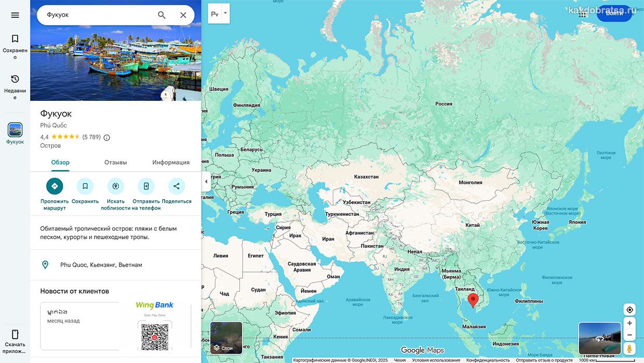Click the zoom in plus button

click(629, 323)
